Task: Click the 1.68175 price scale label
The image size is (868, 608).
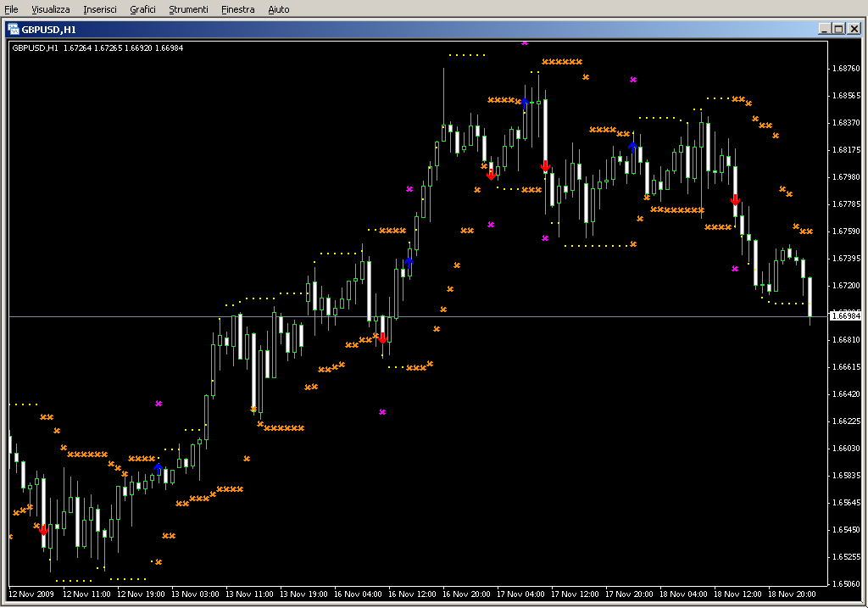Action: point(847,150)
